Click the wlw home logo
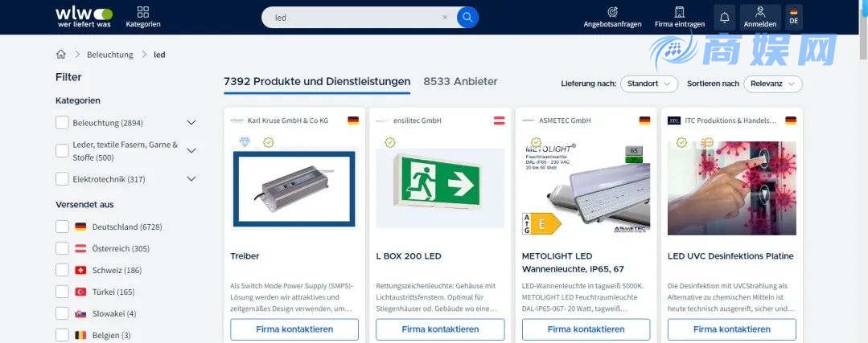This screenshot has height=343, width=868. pyautogui.click(x=84, y=16)
